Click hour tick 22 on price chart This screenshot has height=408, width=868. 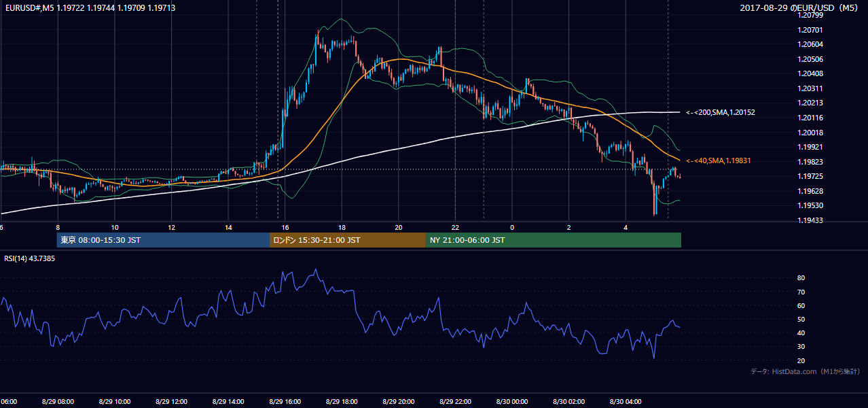455,227
